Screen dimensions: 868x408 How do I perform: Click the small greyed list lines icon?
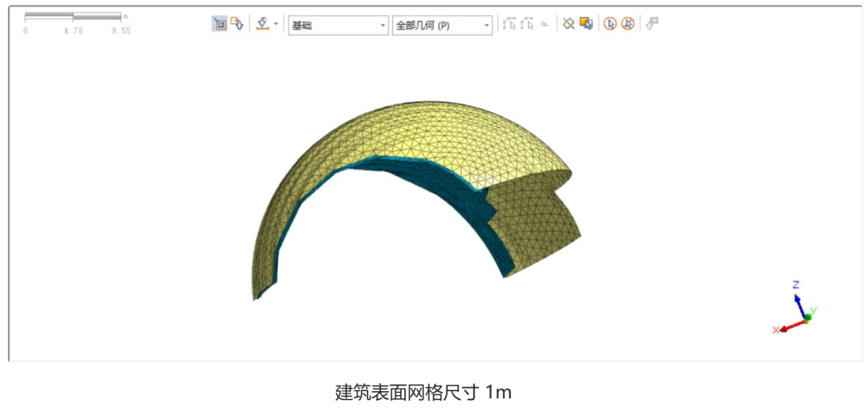[x=544, y=24]
